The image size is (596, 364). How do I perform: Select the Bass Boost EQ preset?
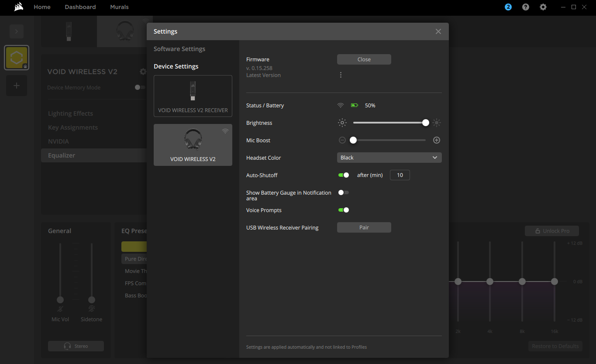coord(134,295)
